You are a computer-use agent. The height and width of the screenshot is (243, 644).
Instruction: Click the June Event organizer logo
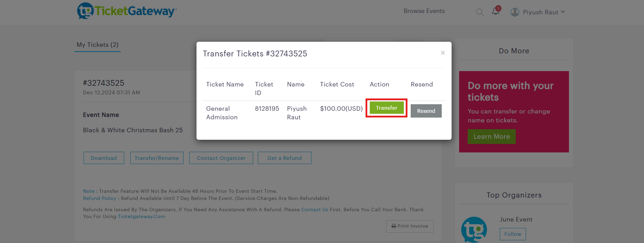click(x=474, y=229)
